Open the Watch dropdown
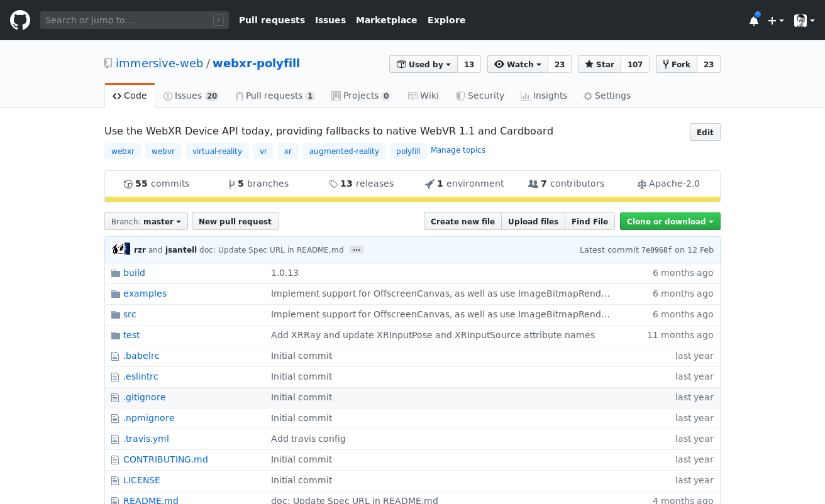Viewport: 825px width, 504px height. 518,64
